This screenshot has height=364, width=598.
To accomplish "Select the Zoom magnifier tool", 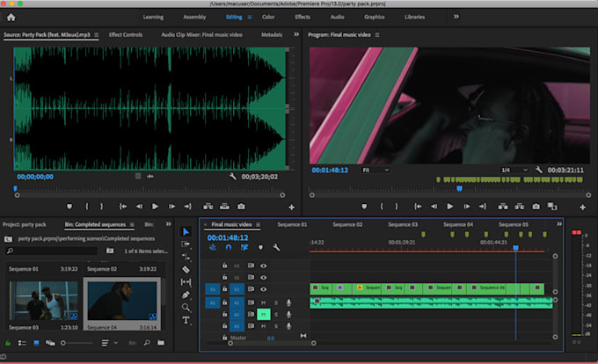I will tap(186, 307).
